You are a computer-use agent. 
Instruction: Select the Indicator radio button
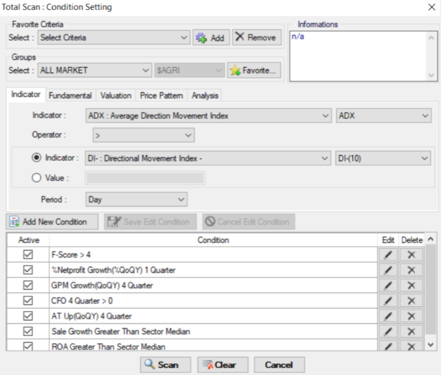click(36, 158)
